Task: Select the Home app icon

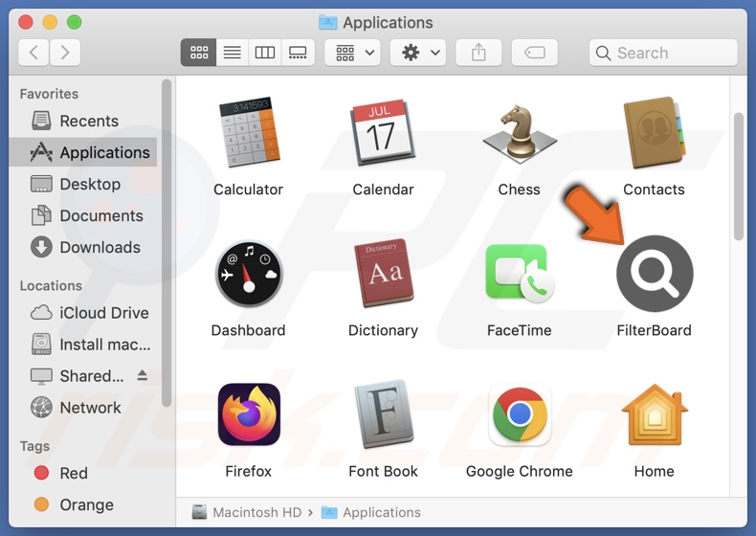Action: 655,414
